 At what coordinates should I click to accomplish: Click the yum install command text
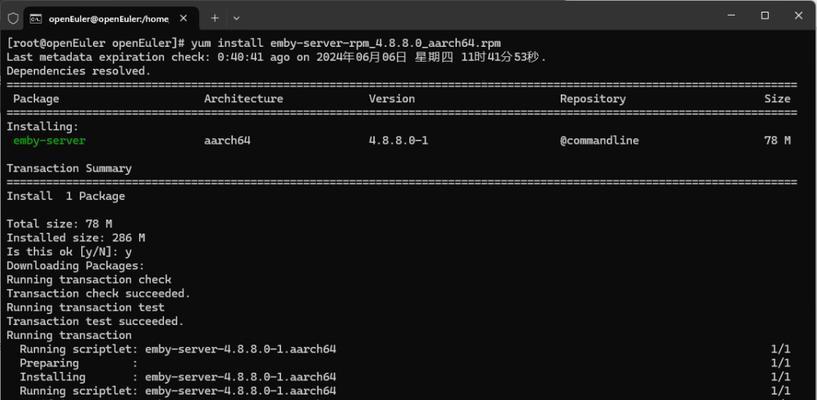pos(346,43)
